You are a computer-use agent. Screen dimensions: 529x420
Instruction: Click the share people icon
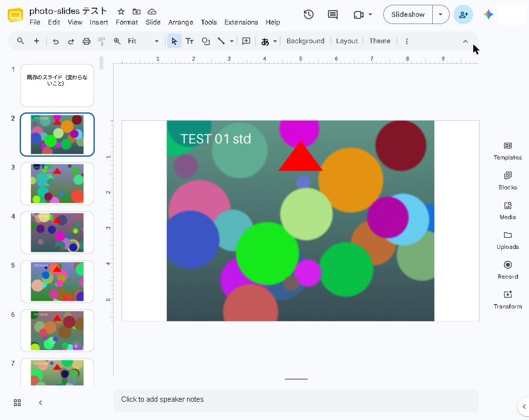click(x=463, y=14)
